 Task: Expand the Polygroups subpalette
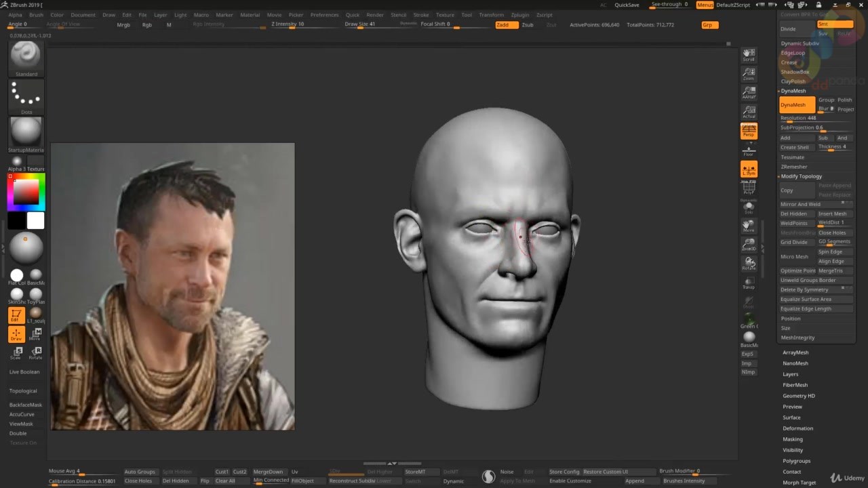[x=797, y=461]
